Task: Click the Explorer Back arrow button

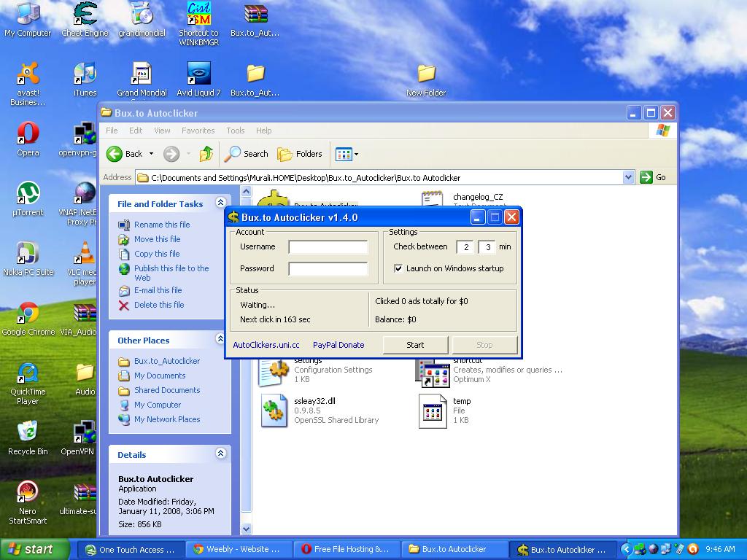Action: pos(125,154)
